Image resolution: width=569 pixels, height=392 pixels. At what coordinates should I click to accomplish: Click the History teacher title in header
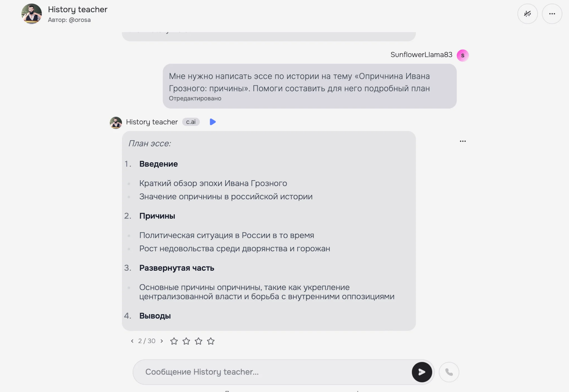pos(78,9)
